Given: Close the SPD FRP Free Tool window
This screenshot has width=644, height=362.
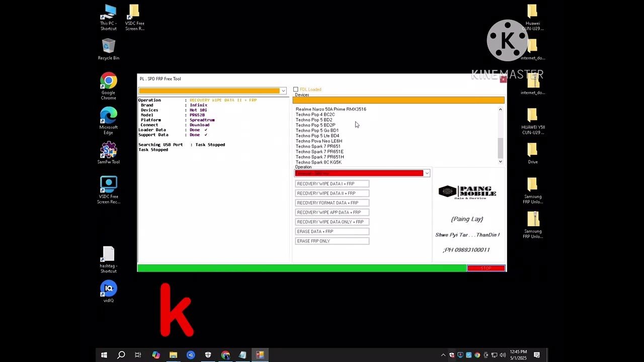Looking at the screenshot, I should (x=503, y=79).
